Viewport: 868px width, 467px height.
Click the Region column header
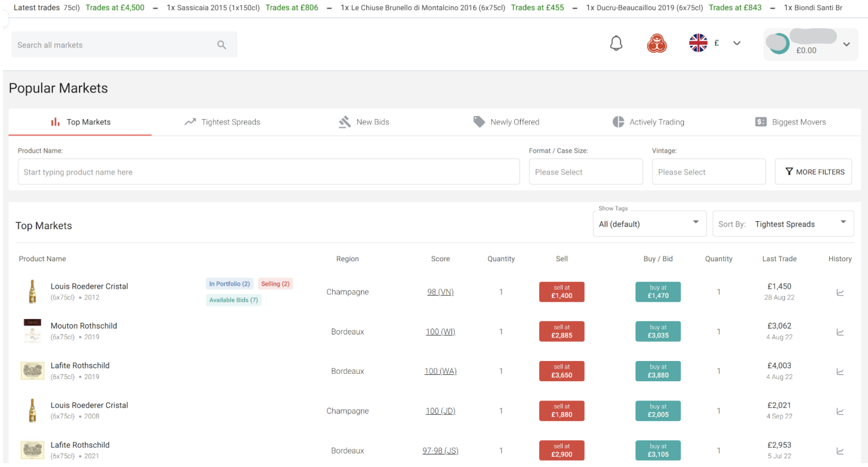[x=348, y=259]
